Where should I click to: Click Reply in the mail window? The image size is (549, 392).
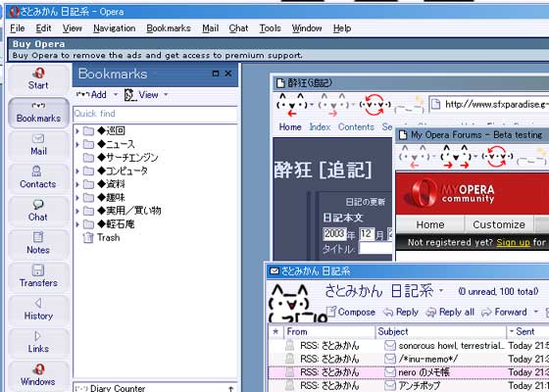[x=401, y=312]
